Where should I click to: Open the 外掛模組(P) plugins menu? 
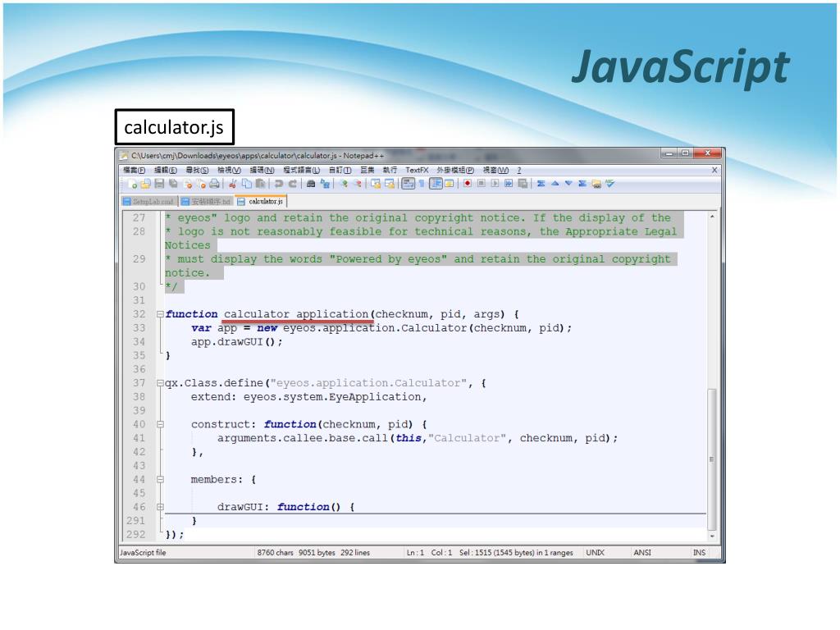[x=455, y=170]
